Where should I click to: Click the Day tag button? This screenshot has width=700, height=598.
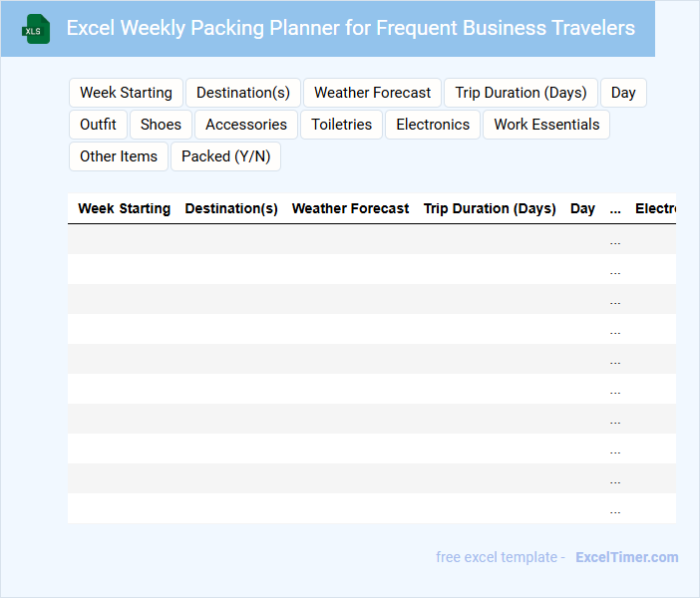(623, 93)
